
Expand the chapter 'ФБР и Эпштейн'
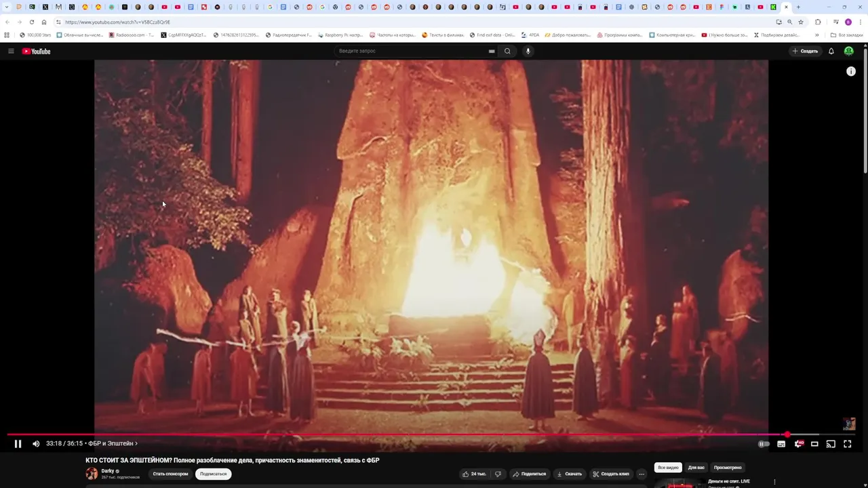tap(113, 444)
